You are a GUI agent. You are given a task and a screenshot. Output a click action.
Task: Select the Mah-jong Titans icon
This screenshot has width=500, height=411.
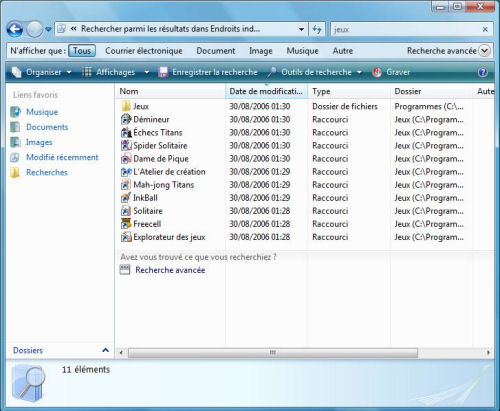point(126,185)
